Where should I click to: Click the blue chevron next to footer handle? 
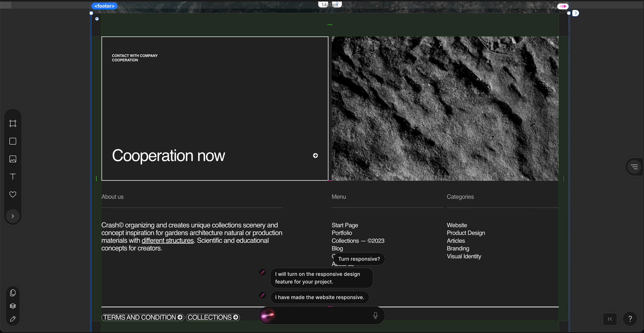tap(576, 13)
